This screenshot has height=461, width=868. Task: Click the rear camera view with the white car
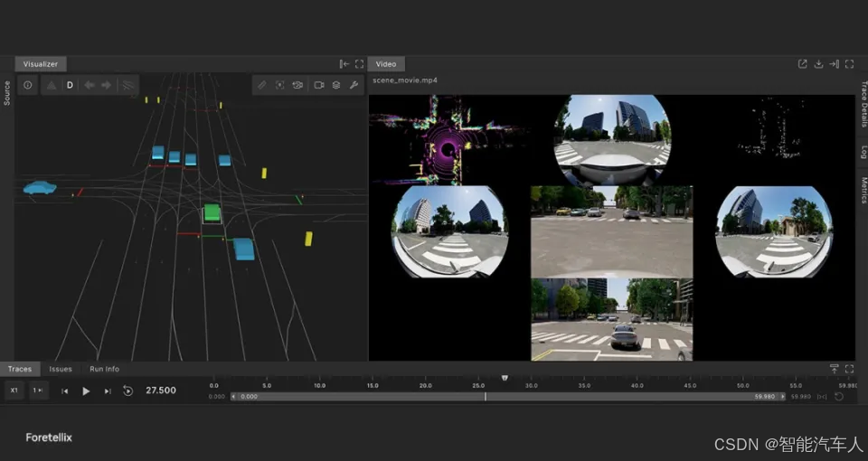tap(612, 320)
